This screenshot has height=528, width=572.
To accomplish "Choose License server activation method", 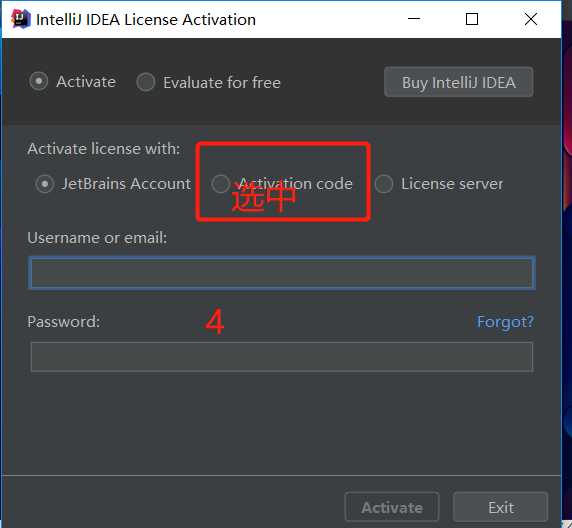I will tap(384, 184).
